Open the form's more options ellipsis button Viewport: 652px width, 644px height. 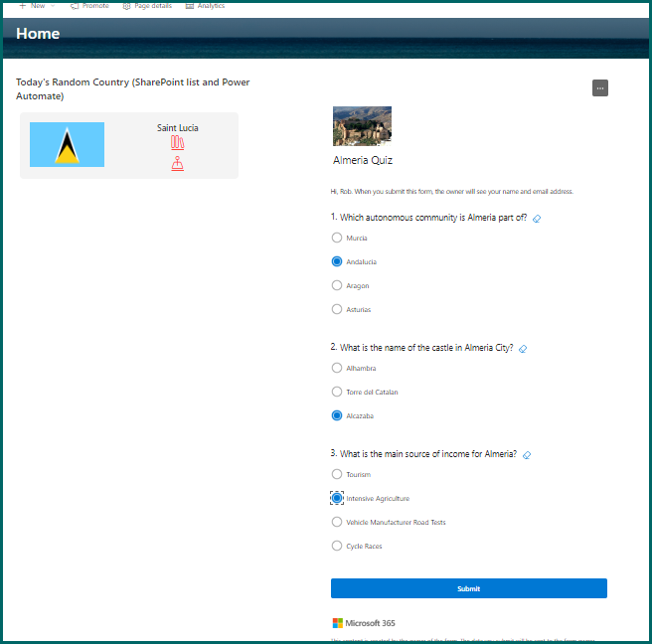600,88
